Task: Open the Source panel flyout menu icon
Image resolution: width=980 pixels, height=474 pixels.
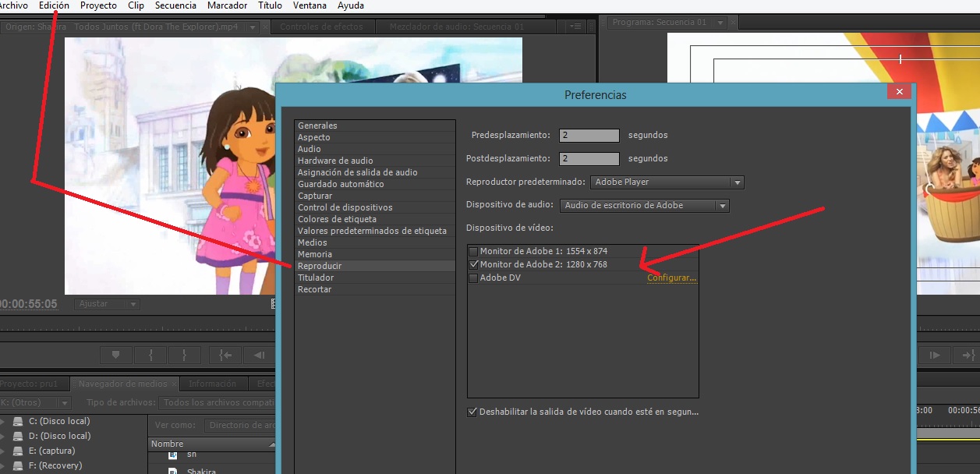Action: [x=576, y=27]
